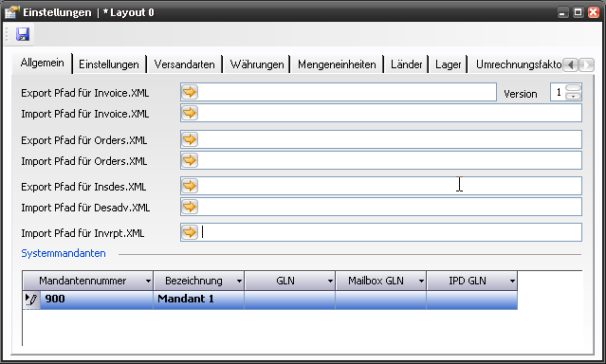The width and height of the screenshot is (606, 364).
Task: Browse path for Import Invoice.XML arrow icon
Action: (190, 113)
